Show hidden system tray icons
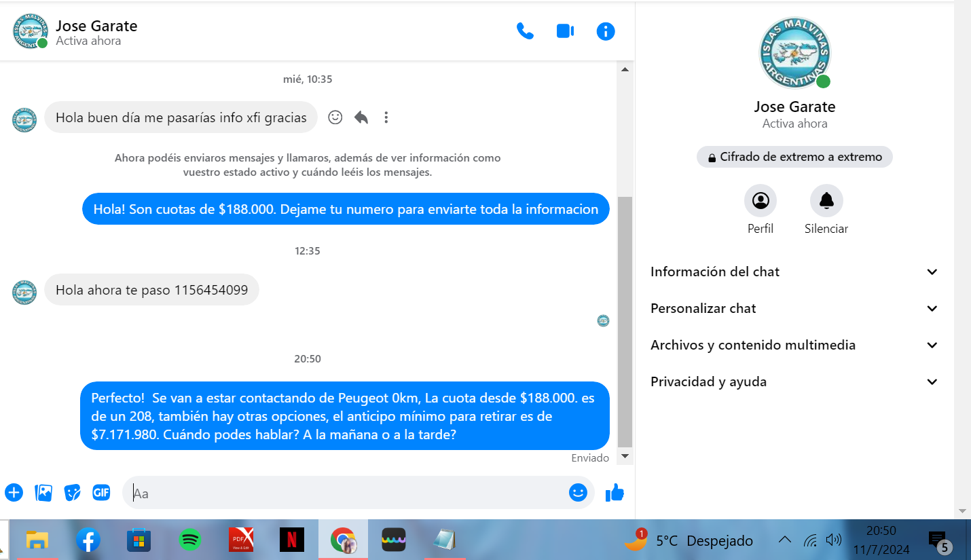 tap(784, 540)
